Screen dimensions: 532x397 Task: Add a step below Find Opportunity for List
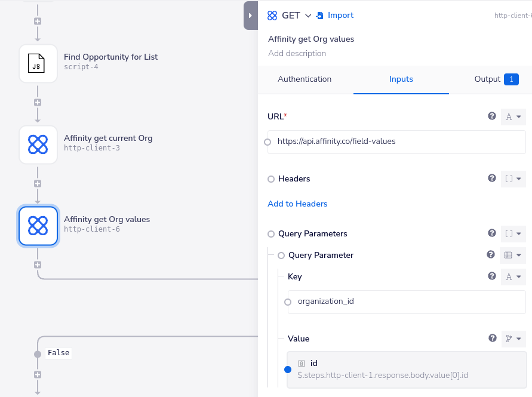click(x=38, y=102)
